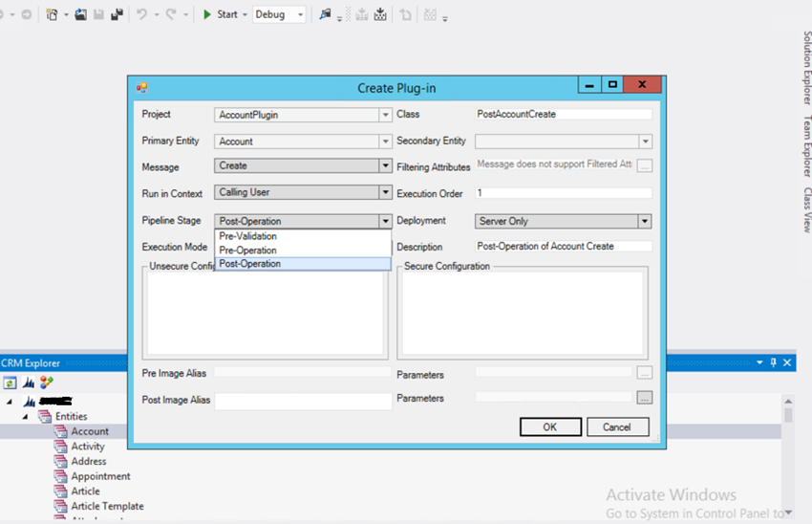Click the green Start debugging arrow

(206, 15)
